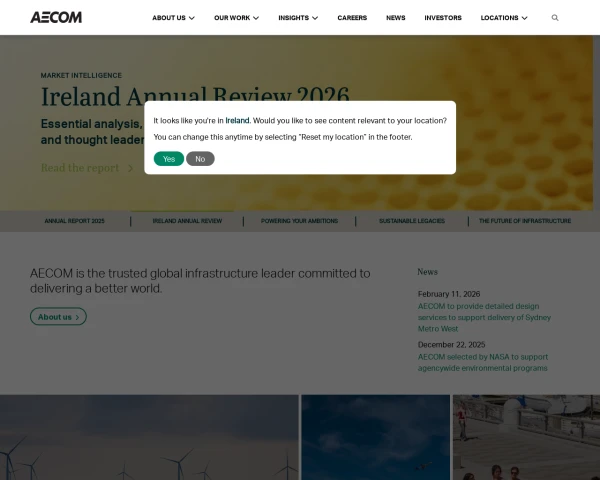Open the News menu item

(396, 18)
